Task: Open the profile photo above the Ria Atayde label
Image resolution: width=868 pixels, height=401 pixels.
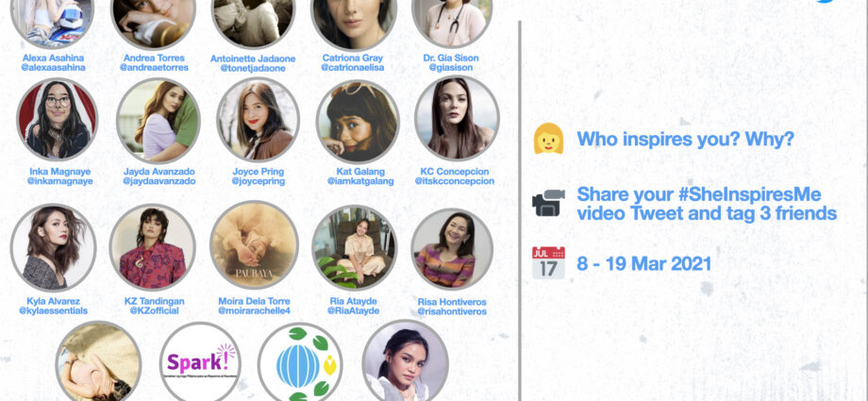Action: 355,247
